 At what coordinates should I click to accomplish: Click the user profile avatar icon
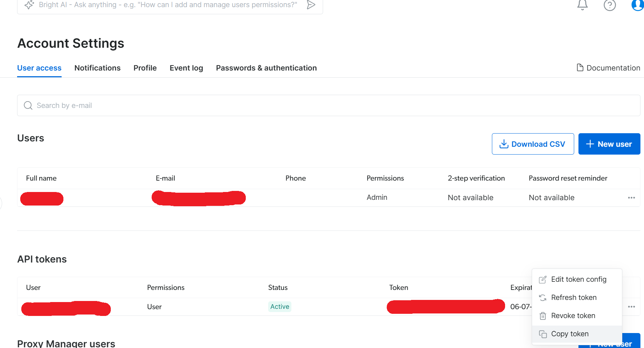click(x=637, y=5)
